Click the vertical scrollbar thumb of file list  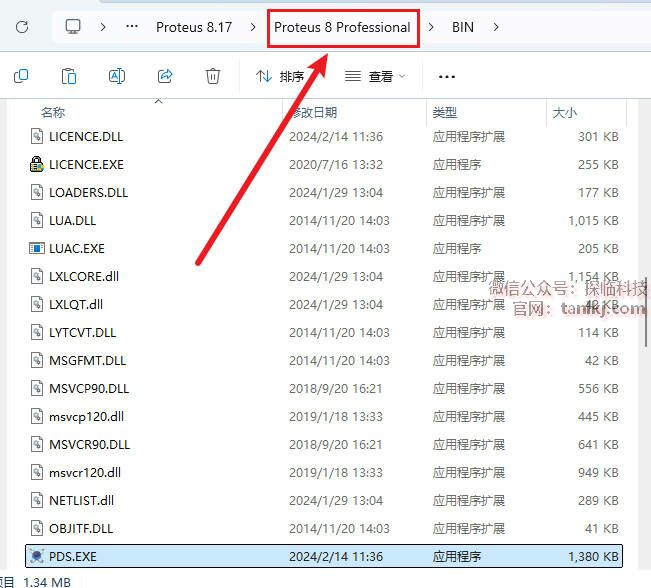click(646, 312)
